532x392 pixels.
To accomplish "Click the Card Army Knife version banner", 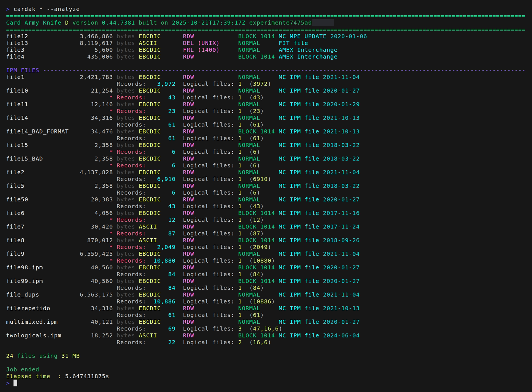I will click(112, 23).
